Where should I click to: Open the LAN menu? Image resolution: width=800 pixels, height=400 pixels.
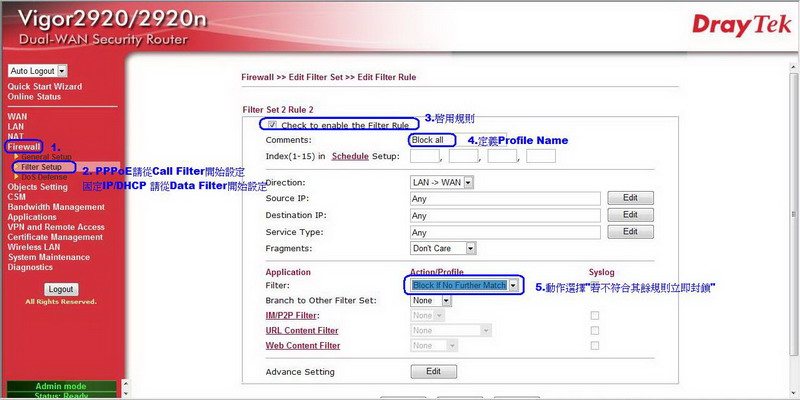coord(15,127)
